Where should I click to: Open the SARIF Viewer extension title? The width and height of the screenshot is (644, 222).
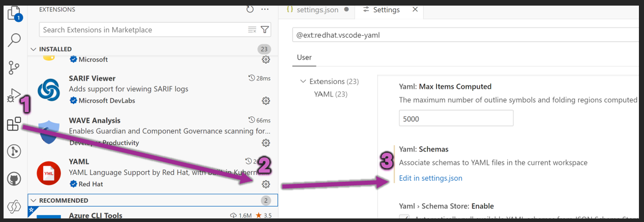pos(92,78)
